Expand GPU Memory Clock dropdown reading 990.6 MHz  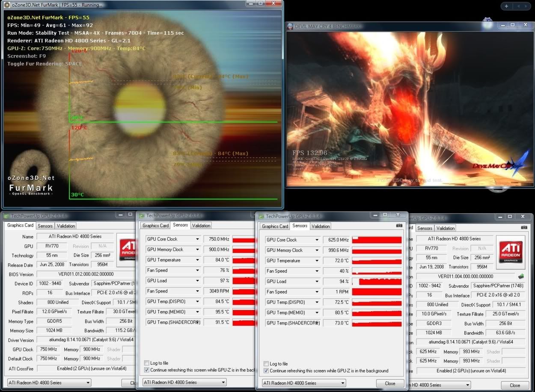click(317, 250)
